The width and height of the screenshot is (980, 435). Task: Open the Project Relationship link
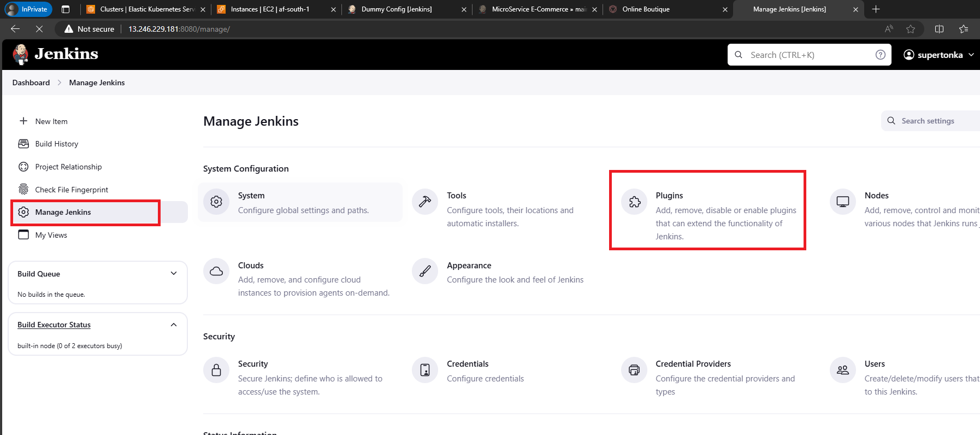(x=68, y=167)
